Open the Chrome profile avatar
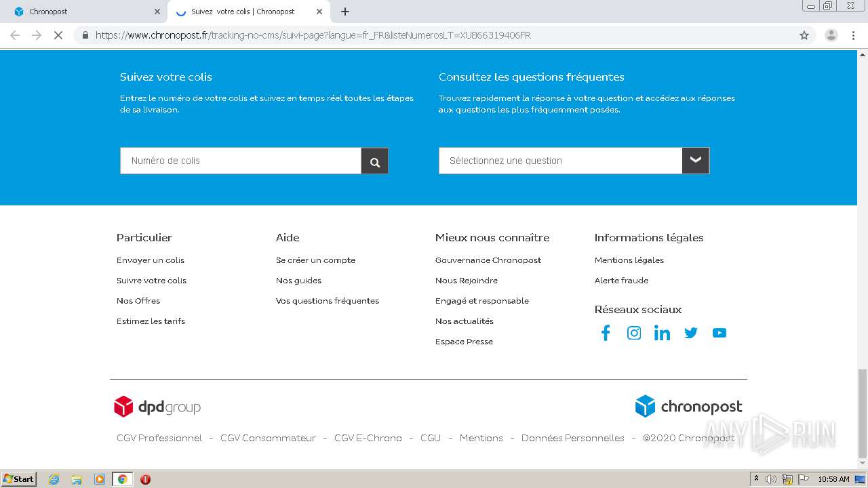 pyautogui.click(x=831, y=35)
